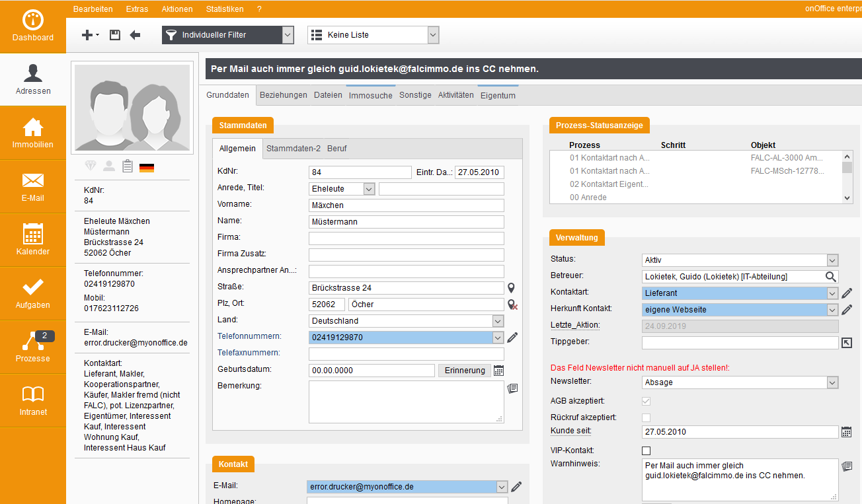Search Betreuer using the magnifier icon
The image size is (862, 504).
click(830, 277)
